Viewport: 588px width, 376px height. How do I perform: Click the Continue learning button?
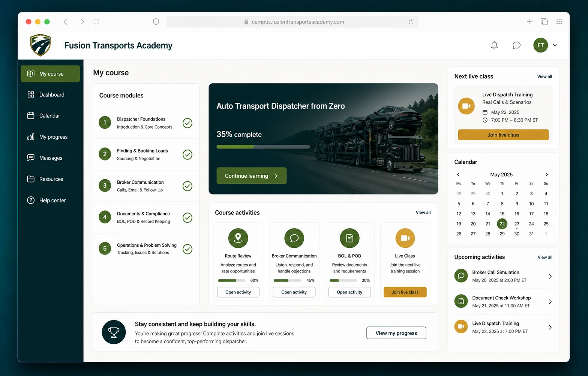[x=252, y=175]
